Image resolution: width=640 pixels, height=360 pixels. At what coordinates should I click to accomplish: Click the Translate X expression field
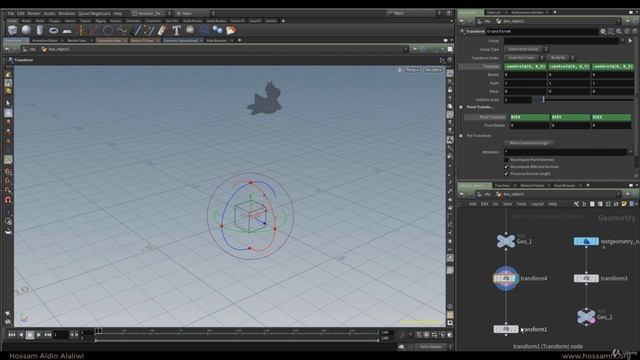[525, 66]
